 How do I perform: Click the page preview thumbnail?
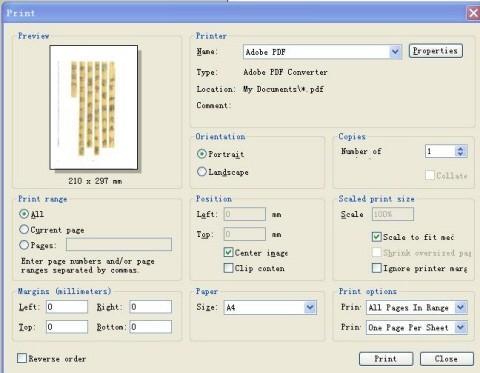(x=94, y=107)
